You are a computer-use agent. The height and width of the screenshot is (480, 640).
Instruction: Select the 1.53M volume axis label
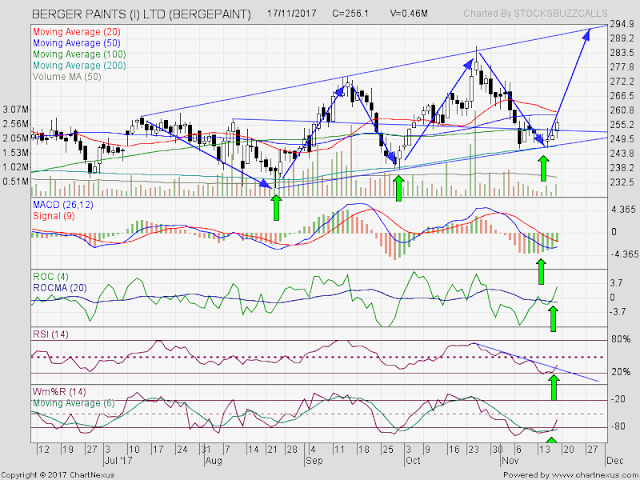tap(16, 153)
